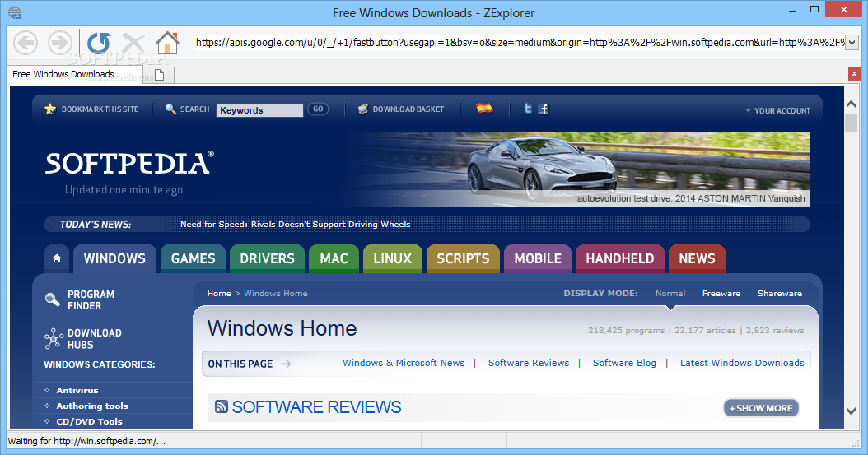This screenshot has width=868, height=455.
Task: Click the +SHOW MORE button
Action: tap(761, 408)
